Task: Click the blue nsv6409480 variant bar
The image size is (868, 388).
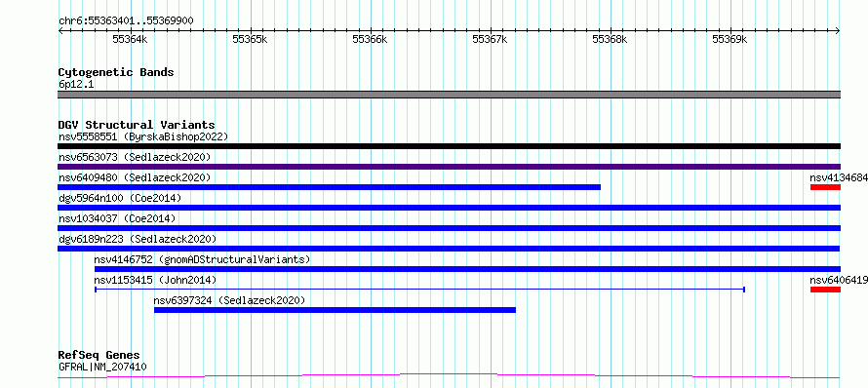Action: pyautogui.click(x=329, y=187)
